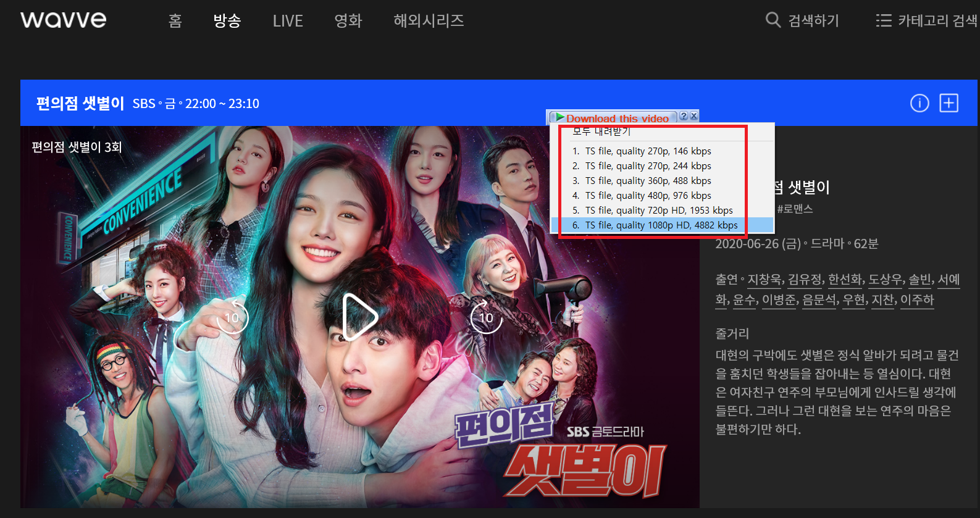Open the 해외시리즈 tab
Image resolution: width=980 pixels, height=518 pixels.
click(429, 21)
